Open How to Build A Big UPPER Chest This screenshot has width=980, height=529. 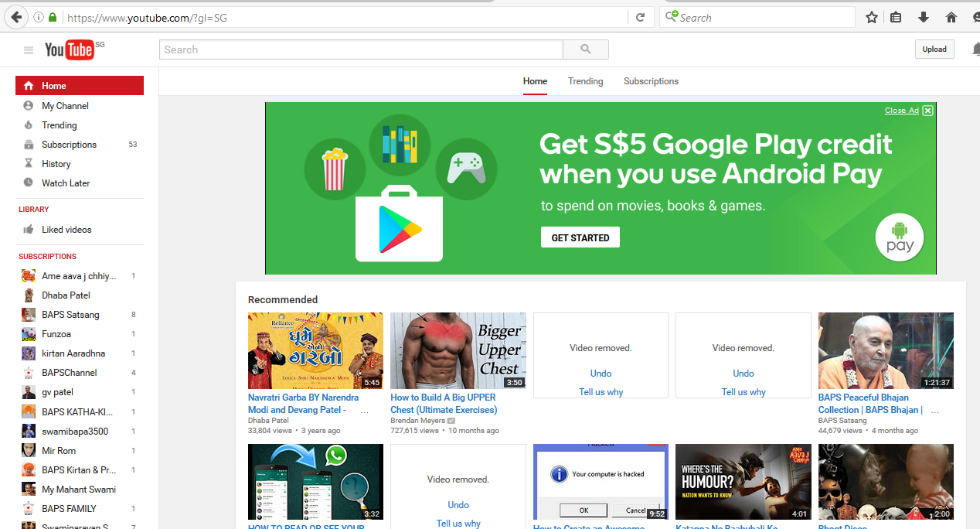pos(444,404)
